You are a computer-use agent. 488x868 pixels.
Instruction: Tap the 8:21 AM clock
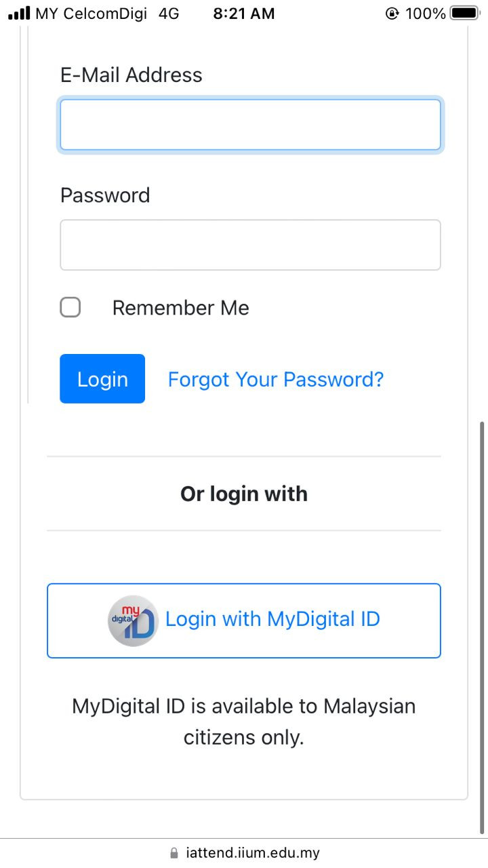click(244, 14)
